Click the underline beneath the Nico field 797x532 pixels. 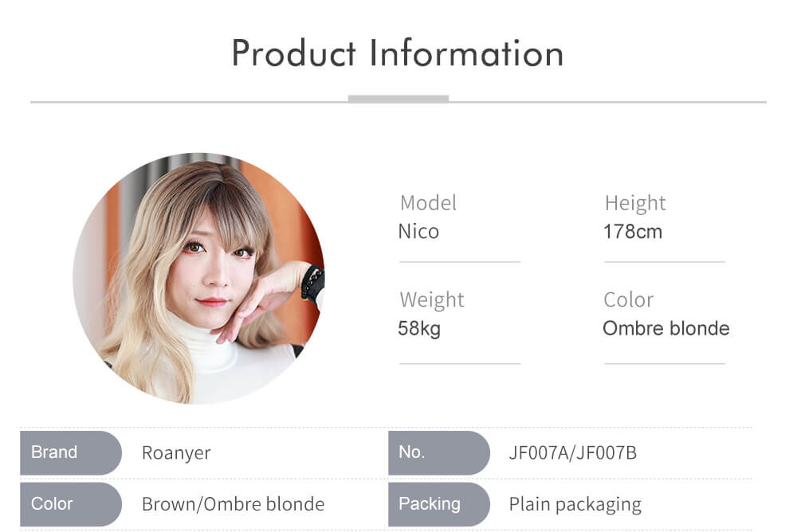pyautogui.click(x=460, y=262)
